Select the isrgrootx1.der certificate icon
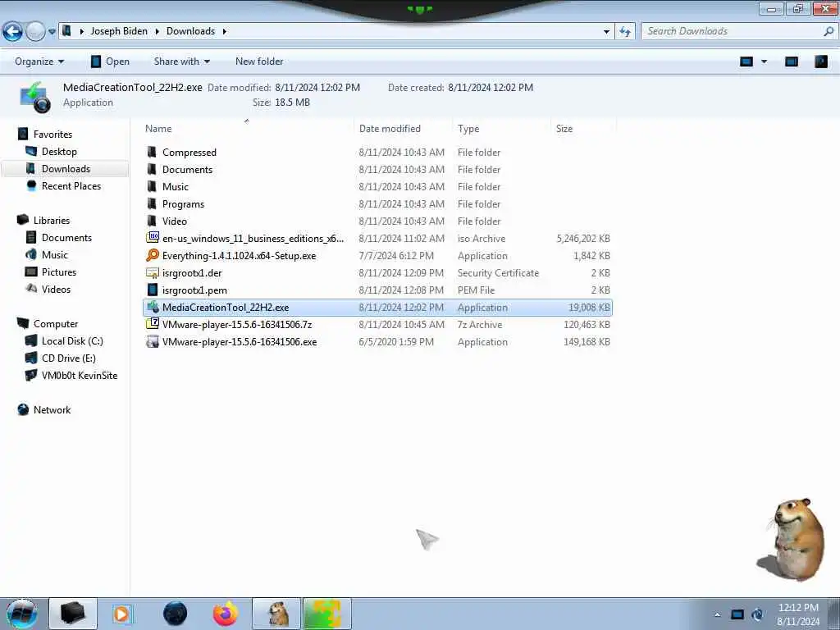 click(152, 272)
